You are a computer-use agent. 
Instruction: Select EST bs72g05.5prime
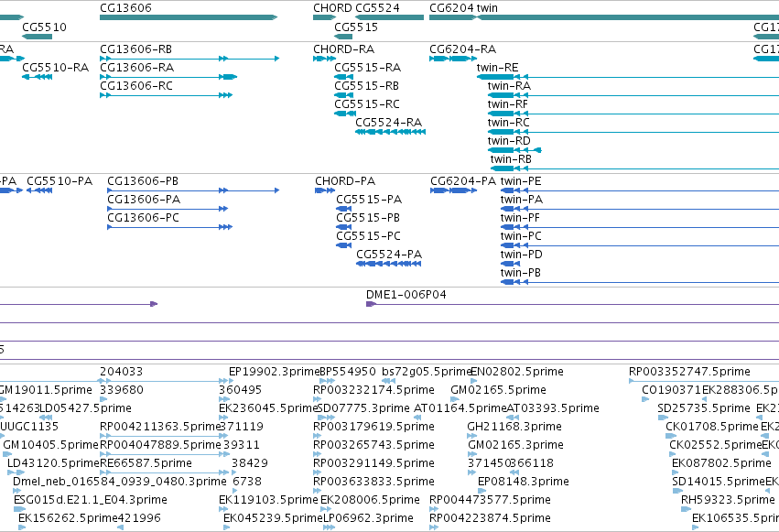pos(427,372)
